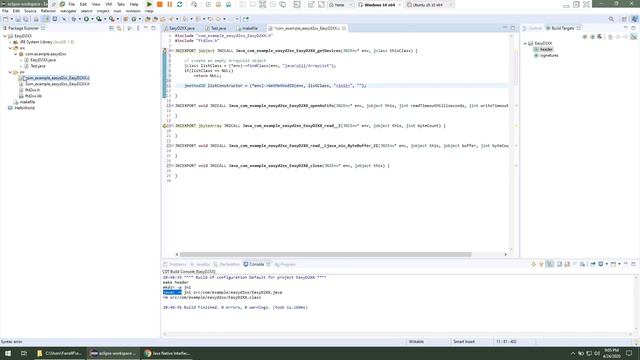The width and height of the screenshot is (640, 360).
Task: Expand the JRE System Library node
Action: point(10,42)
